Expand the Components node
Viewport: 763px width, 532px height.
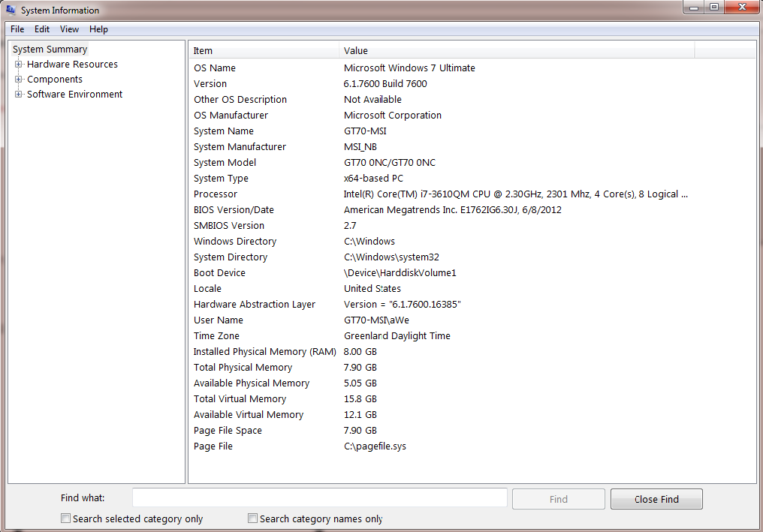pyautogui.click(x=19, y=80)
